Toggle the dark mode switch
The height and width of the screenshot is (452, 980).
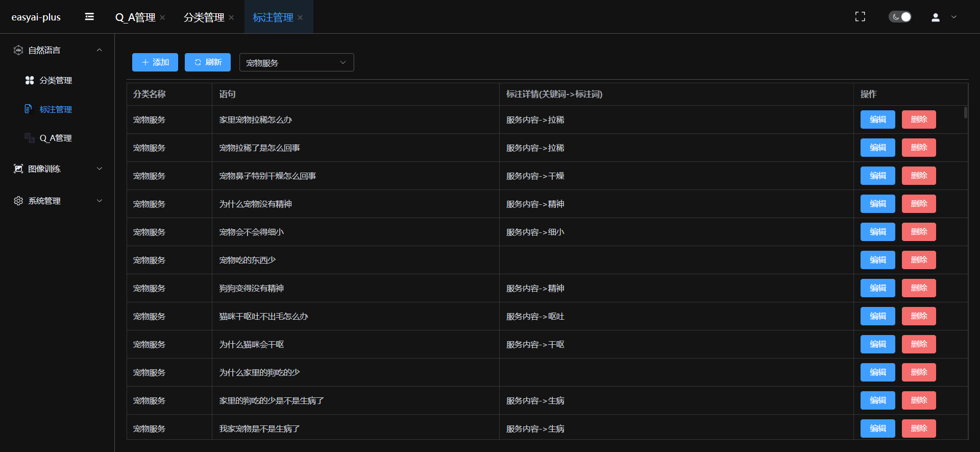click(900, 17)
